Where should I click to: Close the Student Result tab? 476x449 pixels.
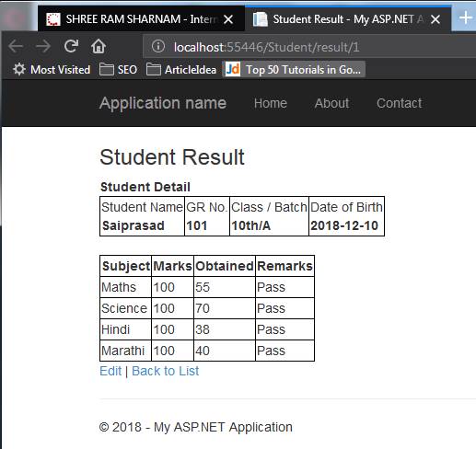(x=435, y=19)
